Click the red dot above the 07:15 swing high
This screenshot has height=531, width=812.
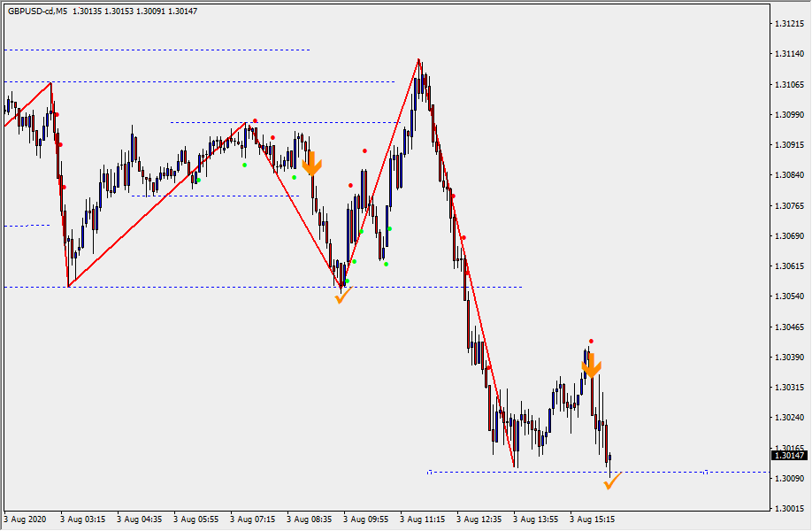point(255,120)
